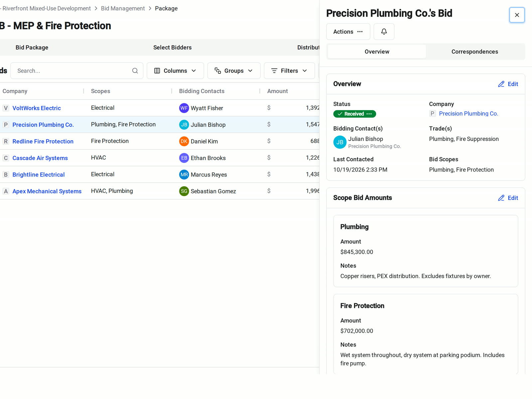Click the SG avatar for Sebastian Gomez
The height and width of the screenshot is (399, 532).
pyautogui.click(x=184, y=191)
